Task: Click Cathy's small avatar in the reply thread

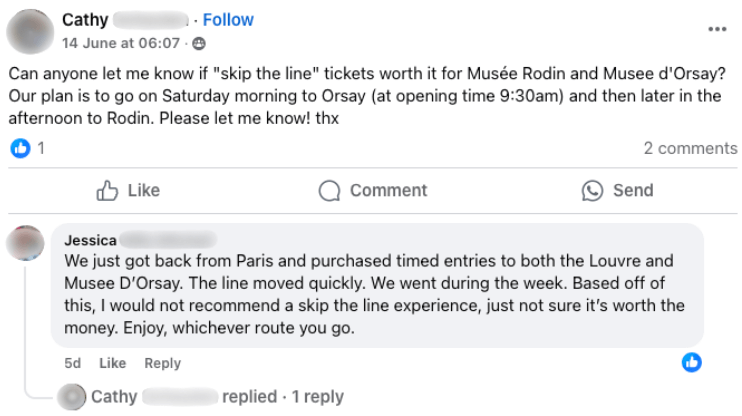Action: pyautogui.click(x=72, y=397)
